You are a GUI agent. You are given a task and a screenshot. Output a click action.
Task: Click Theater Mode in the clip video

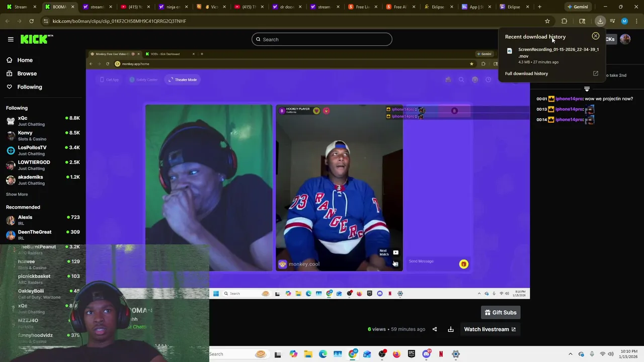183,79
